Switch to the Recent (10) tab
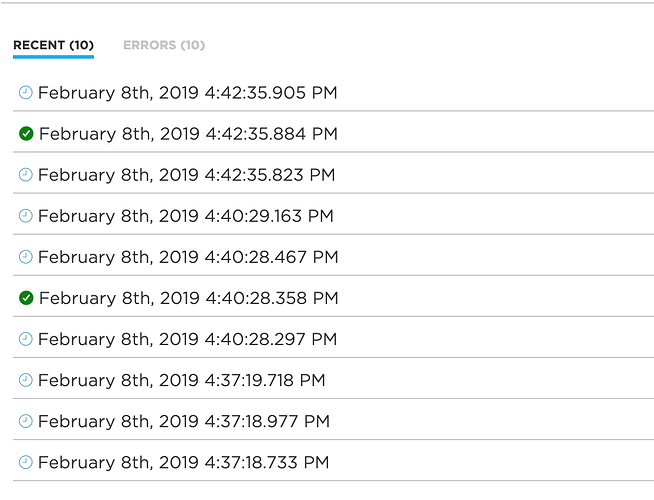 click(x=53, y=45)
